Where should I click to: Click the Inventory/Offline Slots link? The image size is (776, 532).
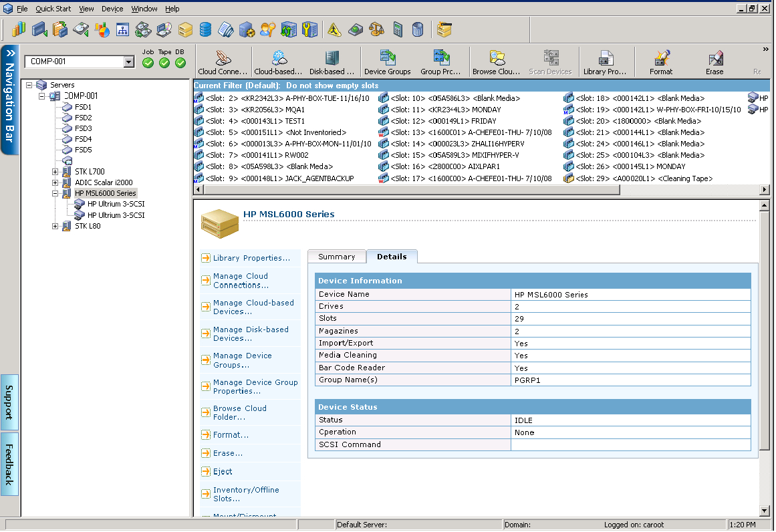[246, 494]
